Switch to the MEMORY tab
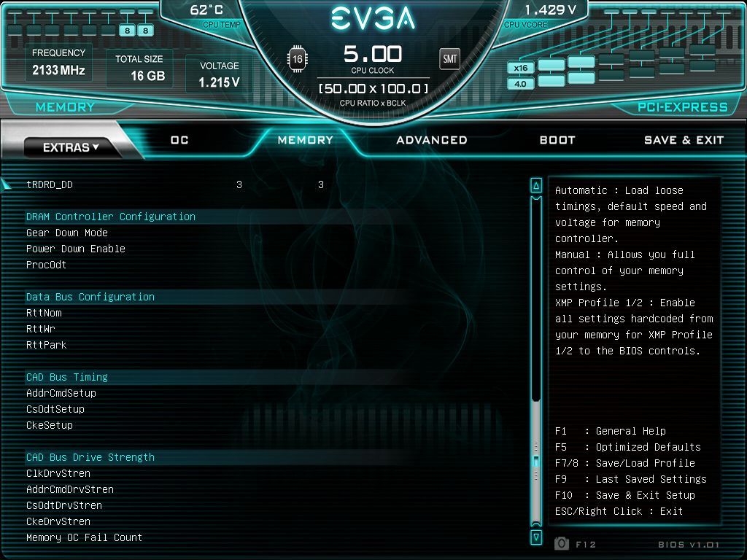 (306, 140)
